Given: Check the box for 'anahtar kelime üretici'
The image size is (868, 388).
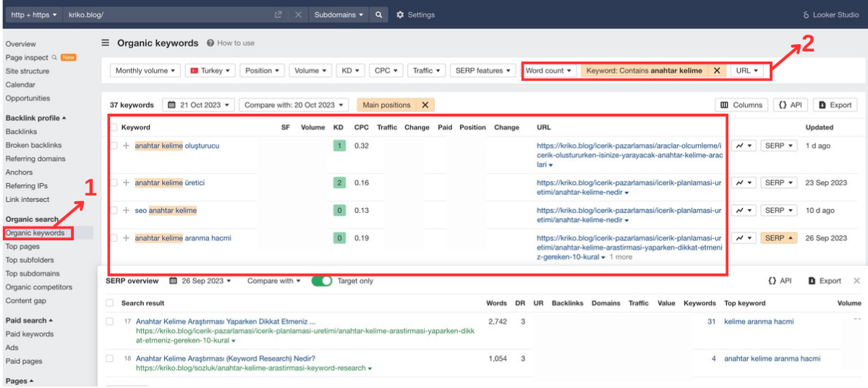Looking at the screenshot, I should 114,183.
